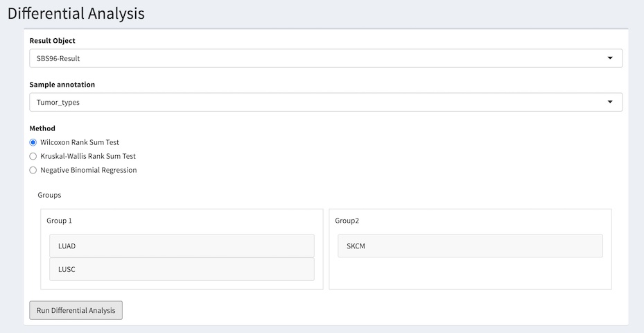Click the LUSC entry in Group 1
Viewport: 644px width, 333px height.
coord(182,269)
